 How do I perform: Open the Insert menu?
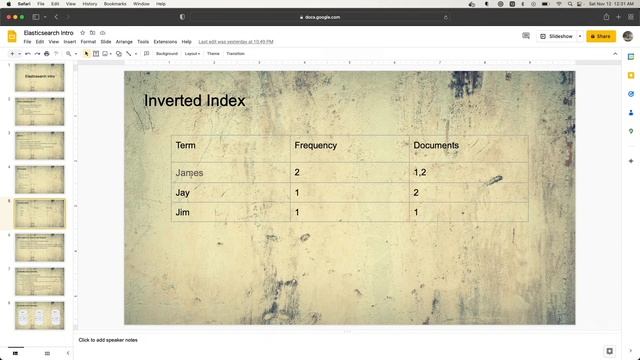[x=70, y=42]
